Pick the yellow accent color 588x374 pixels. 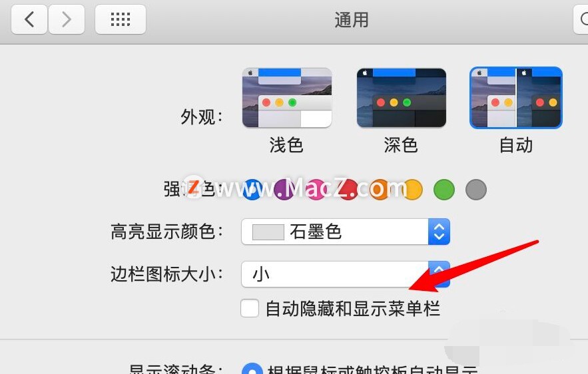412,189
